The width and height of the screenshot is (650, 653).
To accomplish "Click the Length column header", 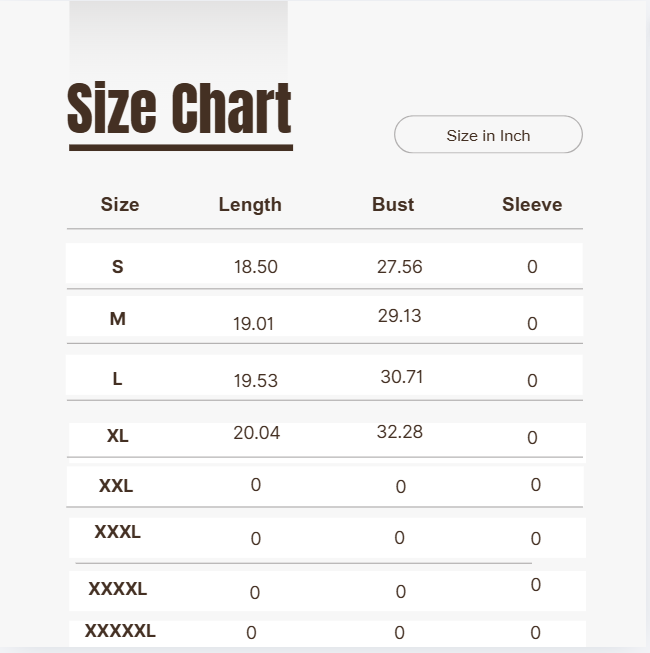I will [x=250, y=205].
